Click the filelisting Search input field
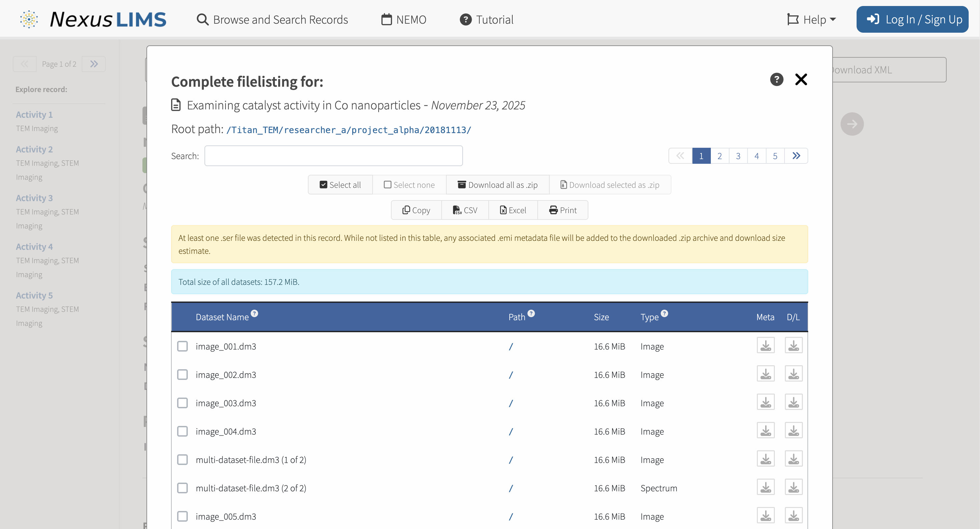The image size is (980, 529). tap(333, 156)
